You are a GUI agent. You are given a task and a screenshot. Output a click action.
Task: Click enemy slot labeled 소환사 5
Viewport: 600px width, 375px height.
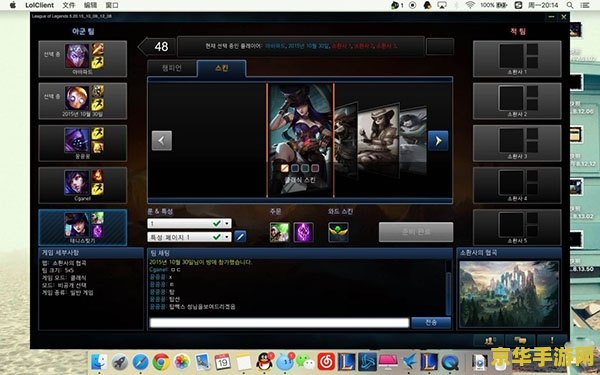[x=517, y=227]
